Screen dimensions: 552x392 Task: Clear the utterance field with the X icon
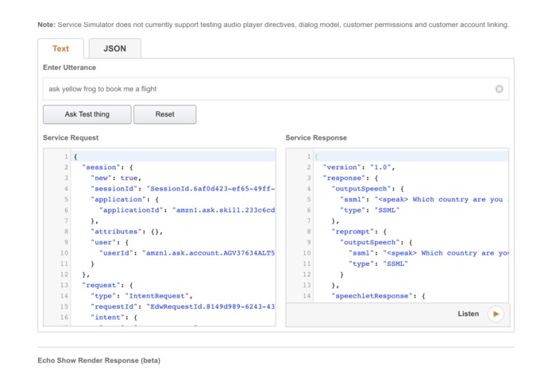tap(499, 89)
